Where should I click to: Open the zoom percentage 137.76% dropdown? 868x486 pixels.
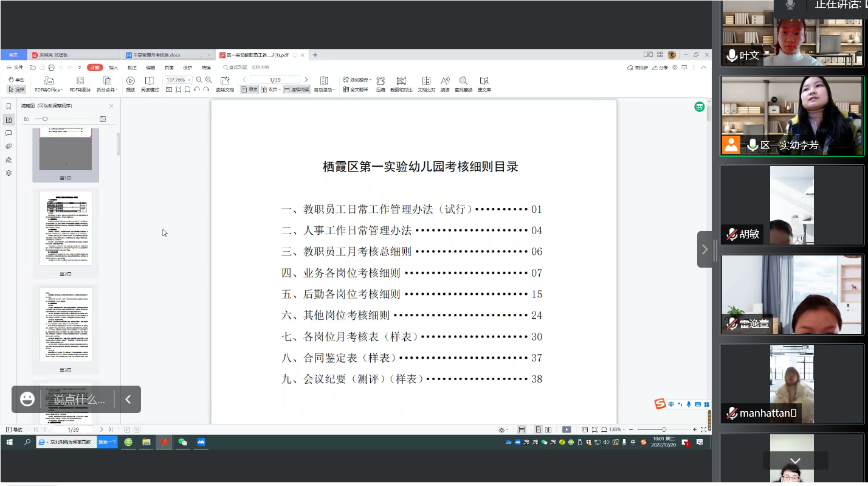point(189,80)
